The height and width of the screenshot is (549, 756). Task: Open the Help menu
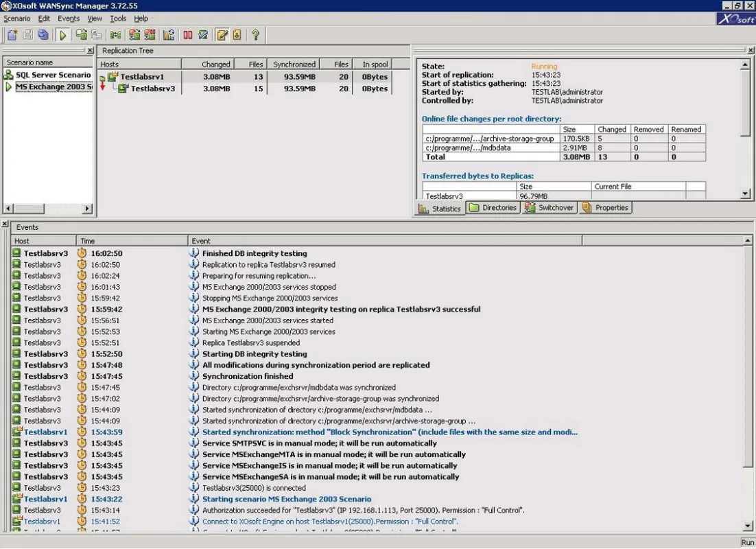(141, 19)
